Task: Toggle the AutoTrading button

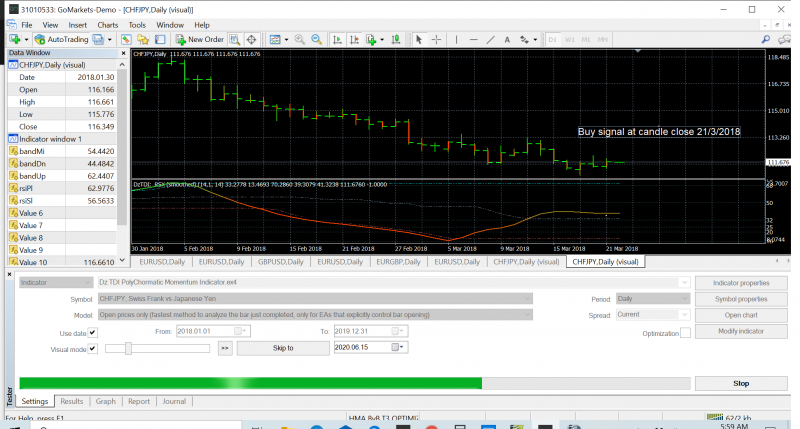Action: pyautogui.click(x=61, y=39)
